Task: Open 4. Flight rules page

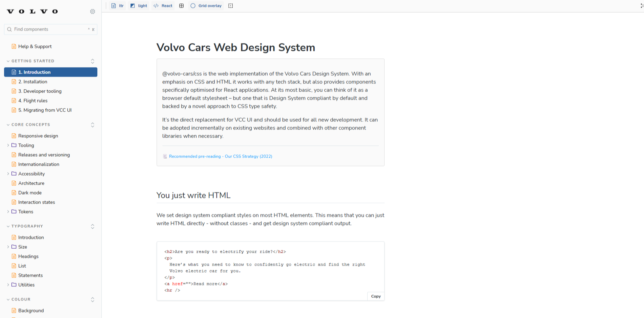Action: pos(33,100)
